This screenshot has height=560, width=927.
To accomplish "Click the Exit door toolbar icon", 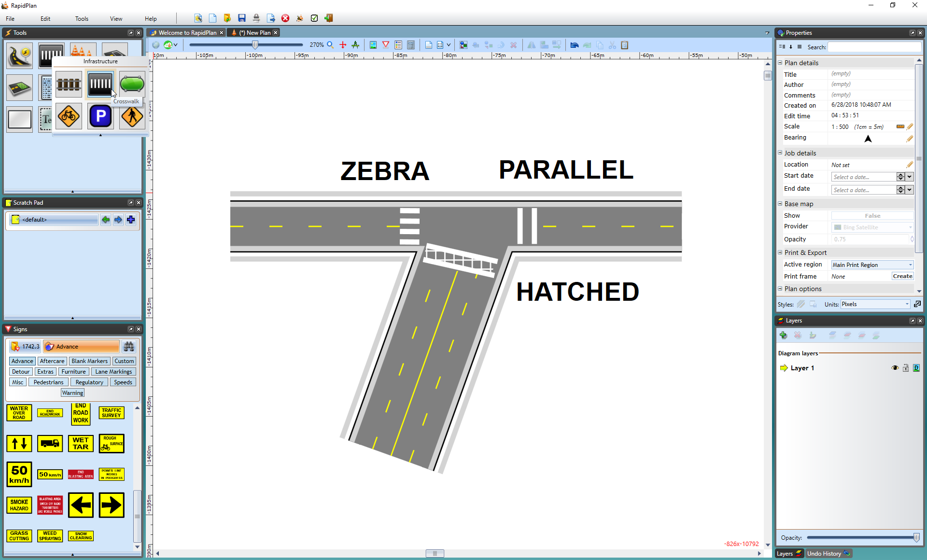I will click(329, 18).
